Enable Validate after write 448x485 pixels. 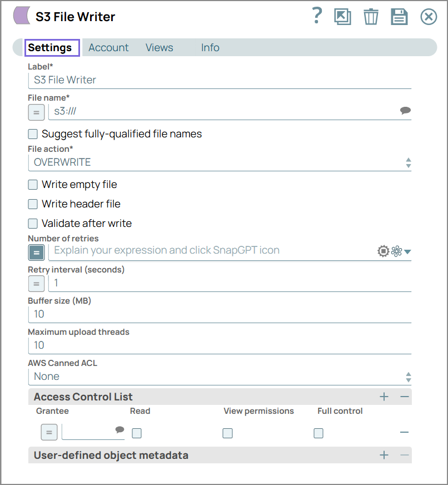click(x=32, y=223)
